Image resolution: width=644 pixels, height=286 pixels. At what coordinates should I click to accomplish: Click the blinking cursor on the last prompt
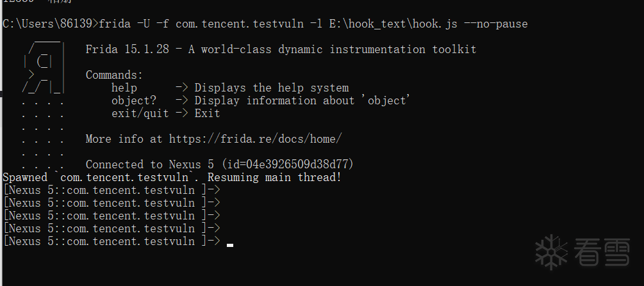(x=230, y=244)
